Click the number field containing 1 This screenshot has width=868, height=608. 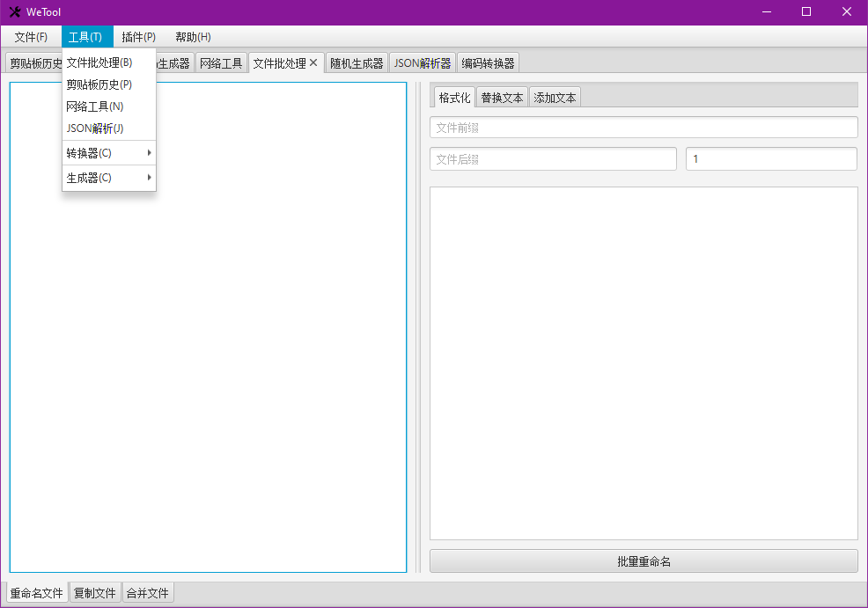click(x=771, y=158)
